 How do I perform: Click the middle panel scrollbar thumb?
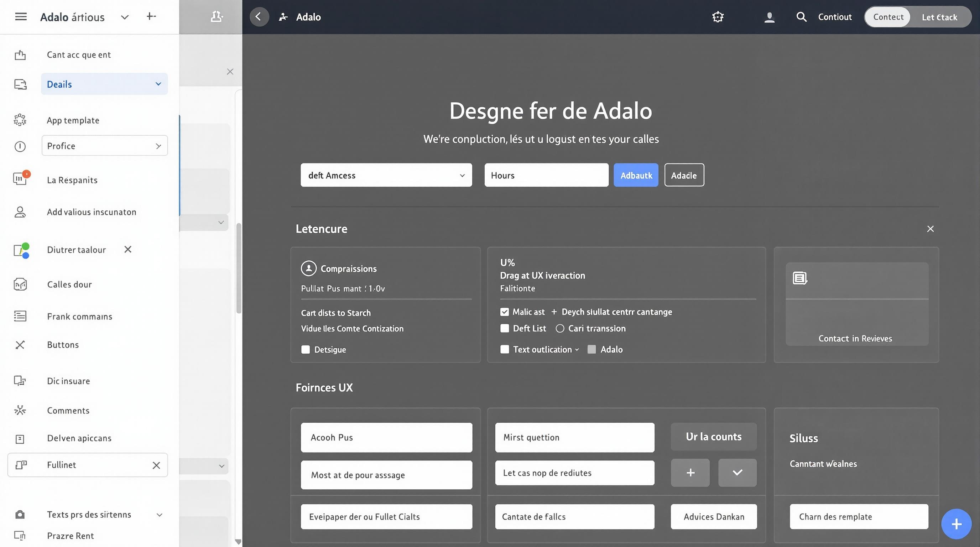tap(239, 268)
